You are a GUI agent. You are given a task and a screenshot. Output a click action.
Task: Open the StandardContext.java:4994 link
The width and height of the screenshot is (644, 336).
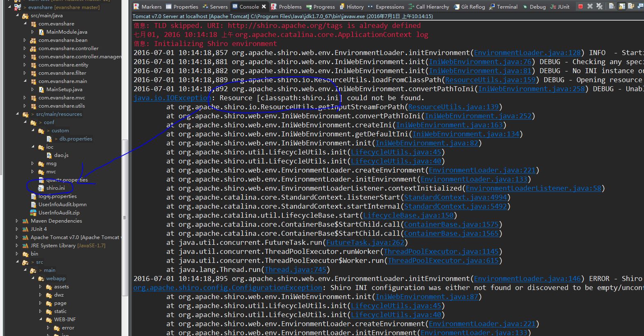[456, 197]
